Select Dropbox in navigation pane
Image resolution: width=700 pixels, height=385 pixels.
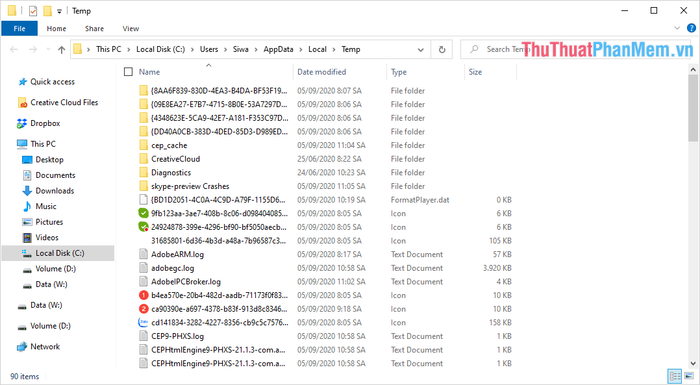45,123
